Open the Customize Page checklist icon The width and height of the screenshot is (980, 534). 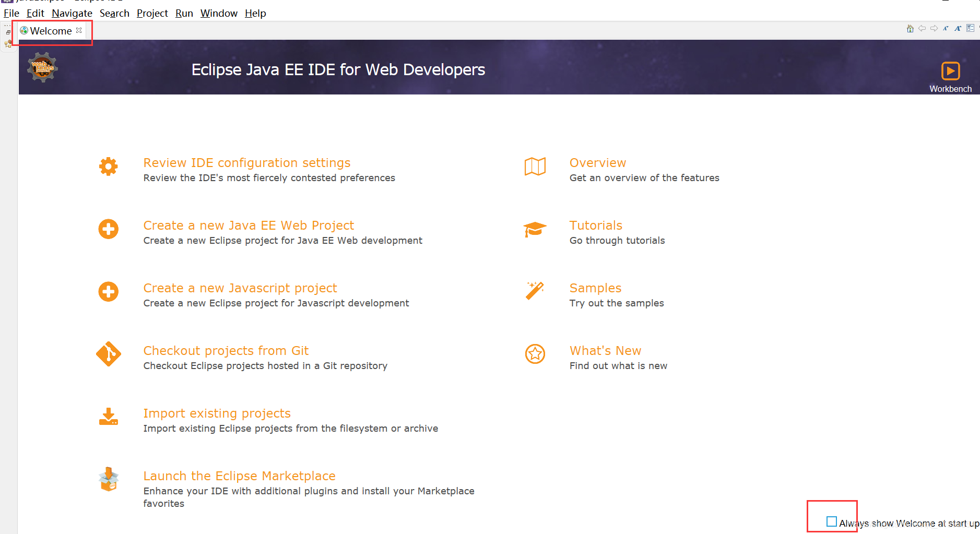click(x=970, y=28)
